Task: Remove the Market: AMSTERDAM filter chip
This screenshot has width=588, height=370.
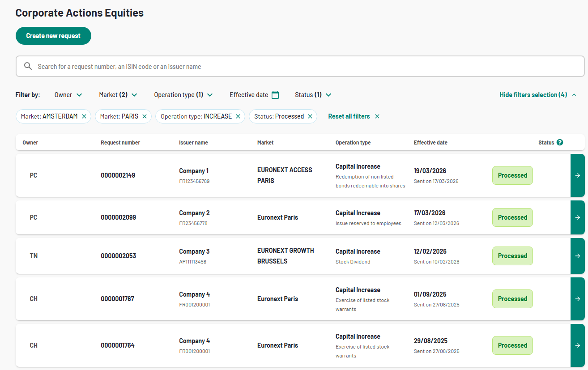Action: pos(84,116)
